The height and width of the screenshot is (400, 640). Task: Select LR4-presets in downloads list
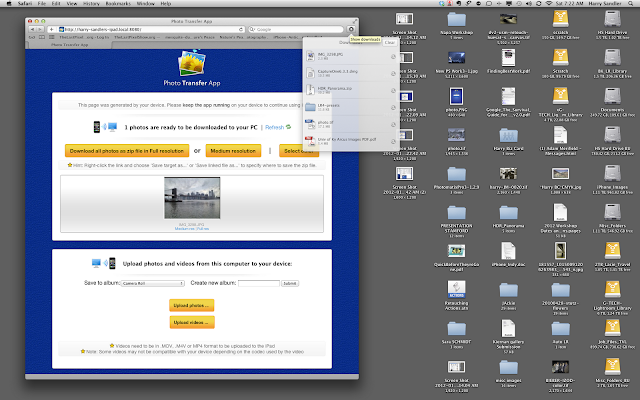tap(351, 107)
